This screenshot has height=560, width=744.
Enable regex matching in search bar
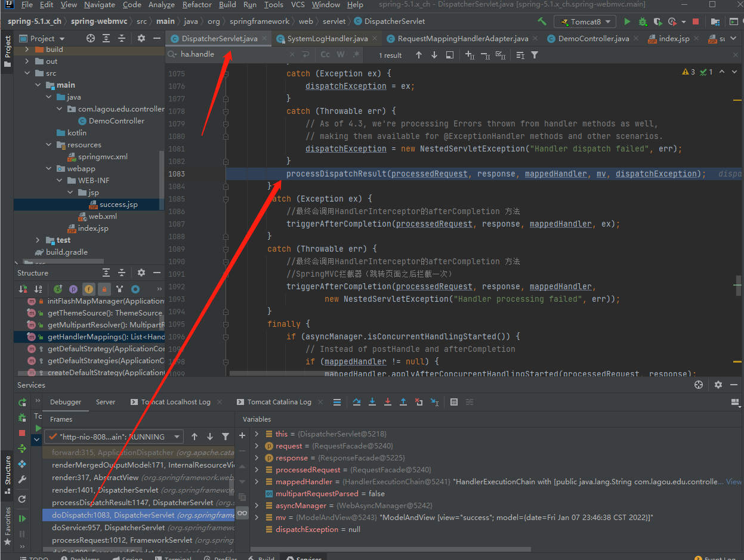tap(356, 54)
